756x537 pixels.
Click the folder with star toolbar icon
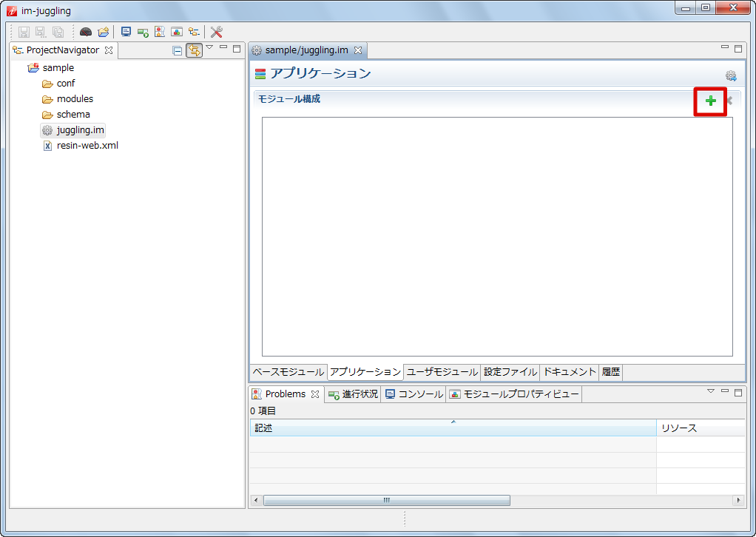point(104,32)
